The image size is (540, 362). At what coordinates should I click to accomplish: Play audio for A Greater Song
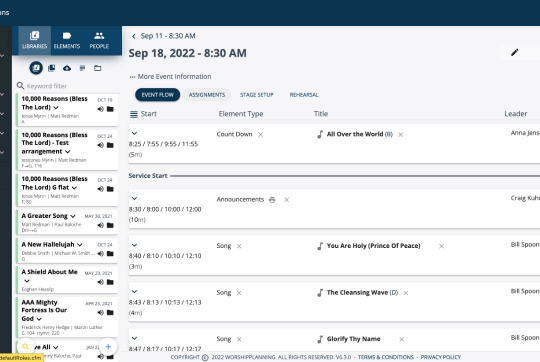[101, 225]
